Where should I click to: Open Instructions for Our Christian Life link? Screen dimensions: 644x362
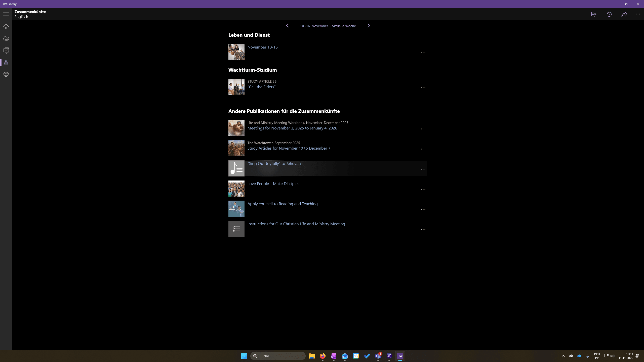point(296,224)
